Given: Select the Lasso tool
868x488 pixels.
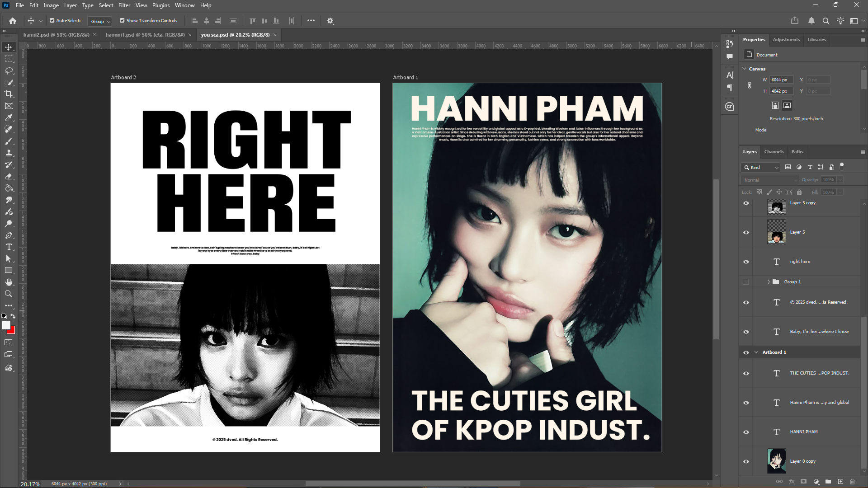Looking at the screenshot, I should point(9,70).
